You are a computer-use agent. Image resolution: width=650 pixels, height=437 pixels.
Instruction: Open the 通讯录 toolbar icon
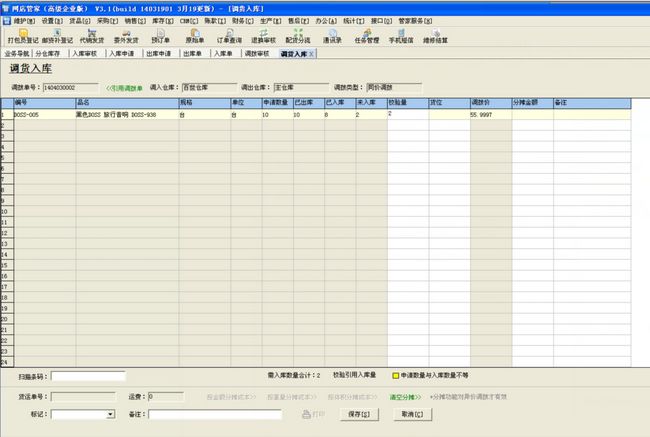[x=332, y=36]
